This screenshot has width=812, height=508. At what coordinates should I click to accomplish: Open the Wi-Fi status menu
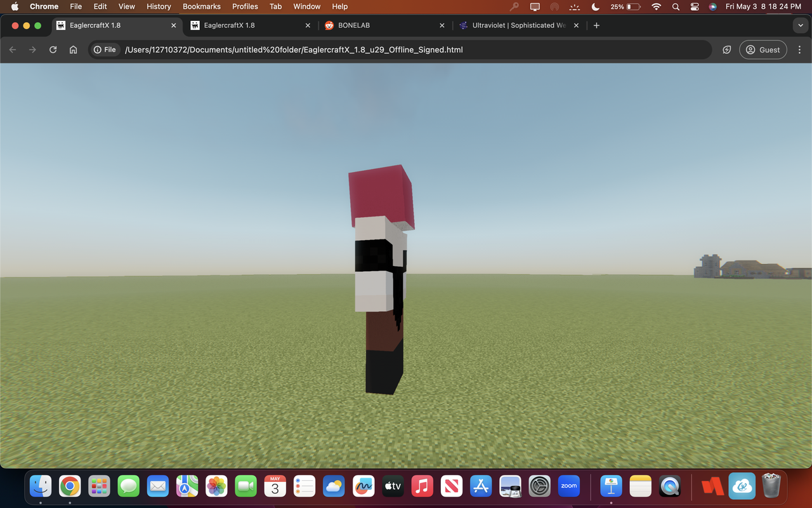click(657, 6)
